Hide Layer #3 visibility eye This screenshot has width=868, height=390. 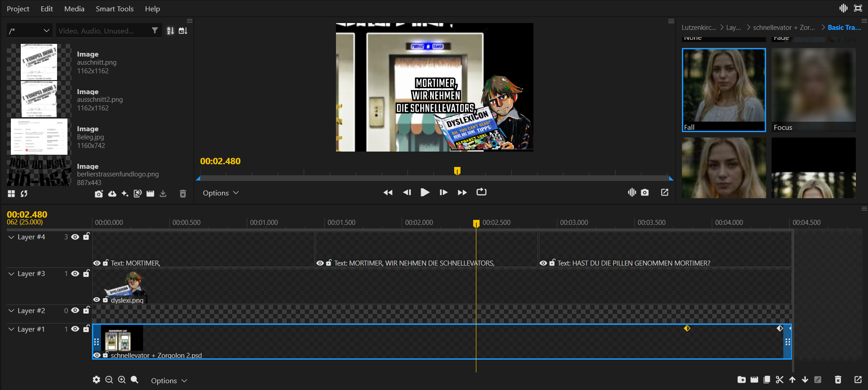point(75,273)
